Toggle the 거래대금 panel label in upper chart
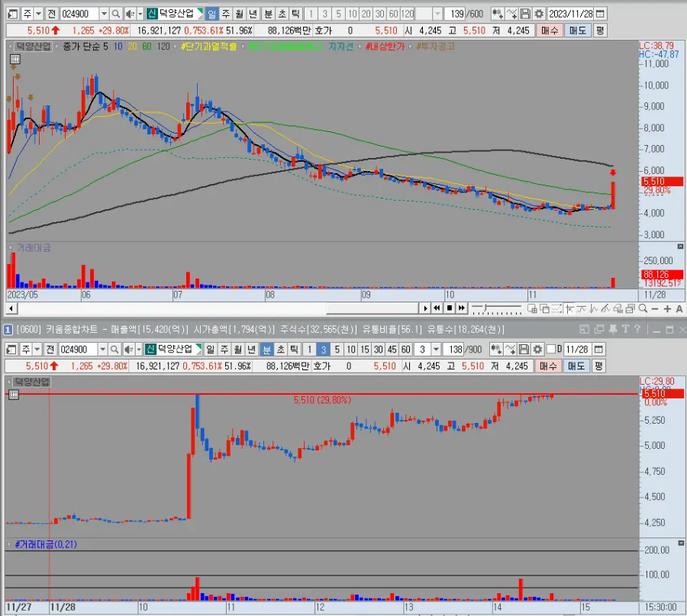 pos(34,248)
